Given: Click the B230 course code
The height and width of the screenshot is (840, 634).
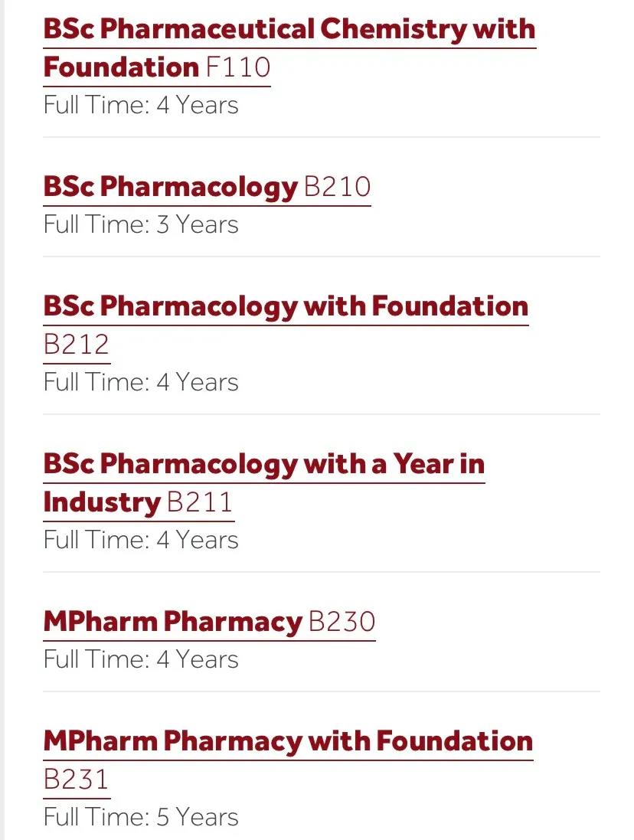Looking at the screenshot, I should (x=342, y=622).
